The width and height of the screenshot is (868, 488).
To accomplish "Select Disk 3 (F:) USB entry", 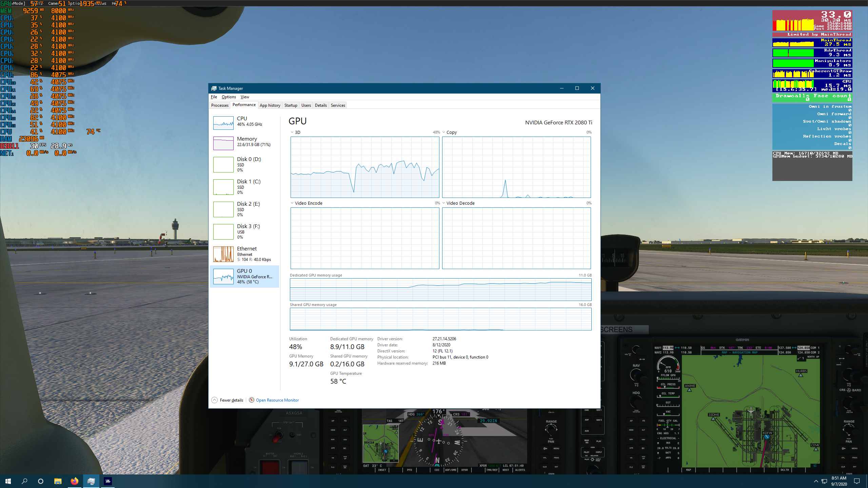I will [244, 231].
